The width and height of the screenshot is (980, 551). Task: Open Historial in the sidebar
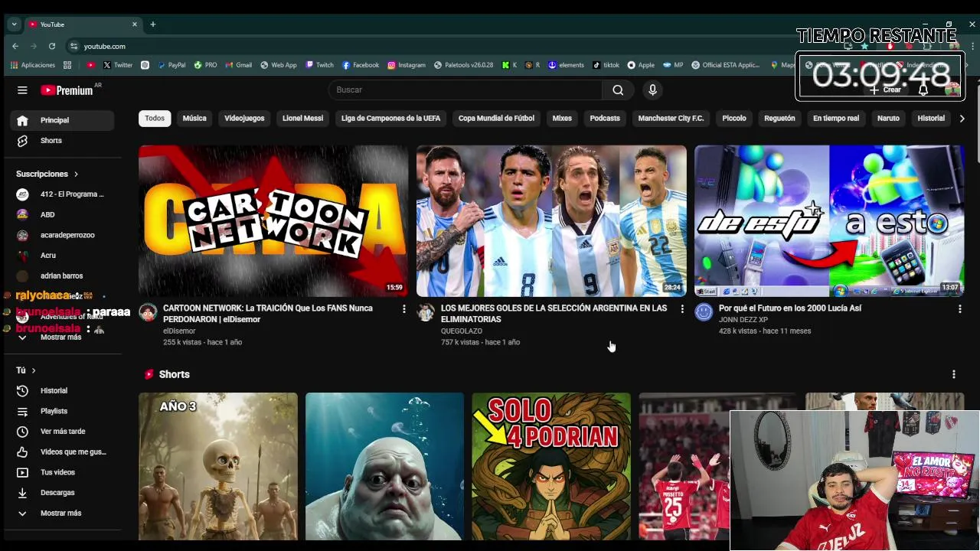pos(62,391)
